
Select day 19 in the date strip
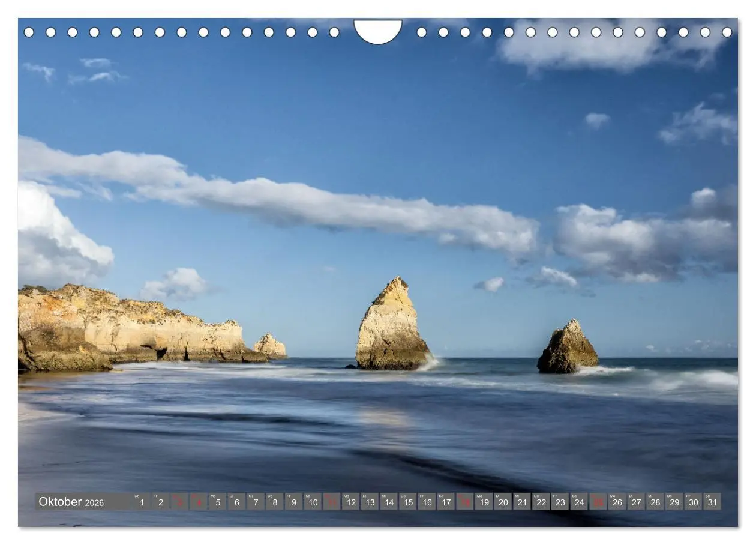484,502
